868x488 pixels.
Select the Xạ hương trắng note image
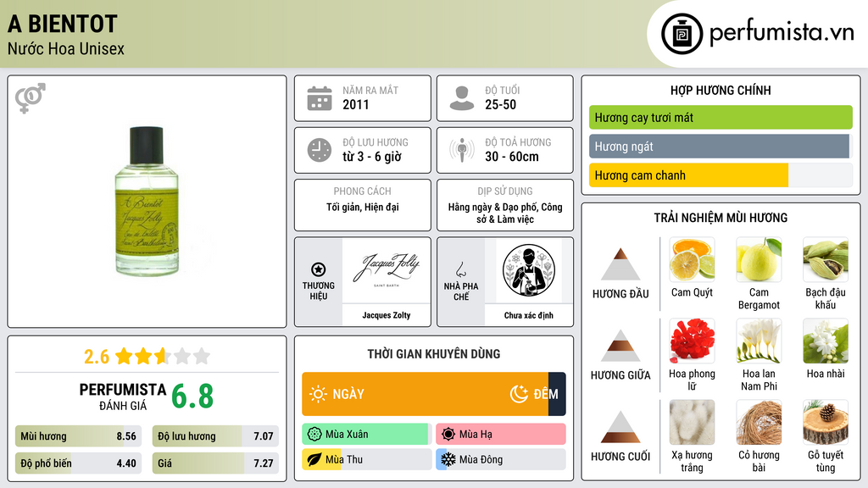click(692, 422)
